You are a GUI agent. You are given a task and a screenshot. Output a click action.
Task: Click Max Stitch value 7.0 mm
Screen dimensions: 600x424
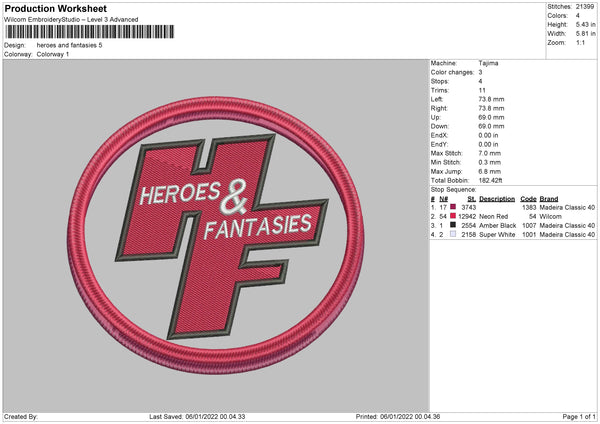point(489,153)
